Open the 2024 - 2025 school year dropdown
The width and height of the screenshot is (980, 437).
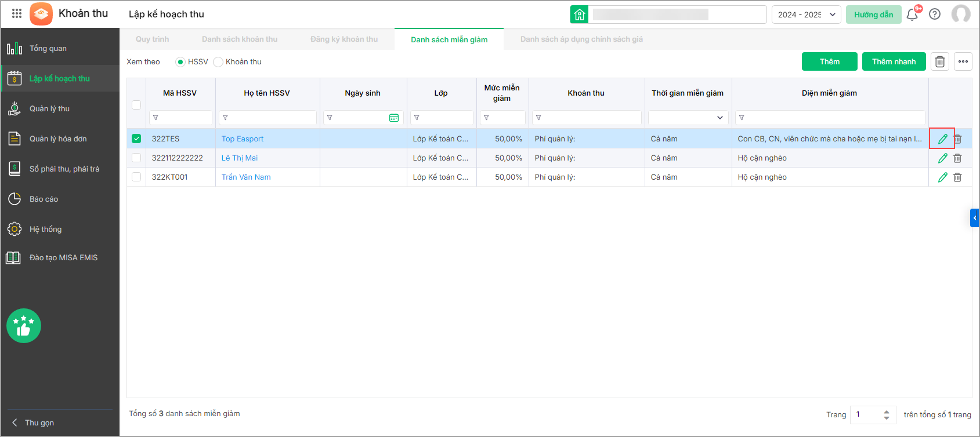pos(806,14)
